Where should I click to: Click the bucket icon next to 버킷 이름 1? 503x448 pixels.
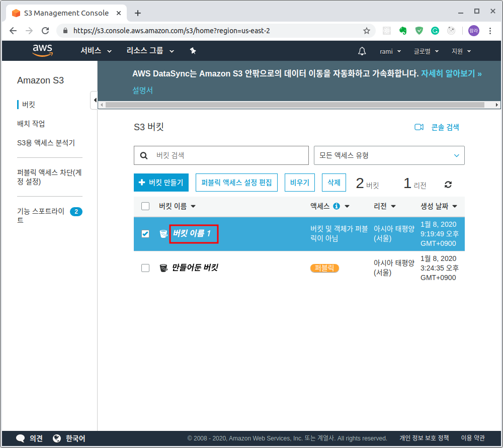coord(163,234)
